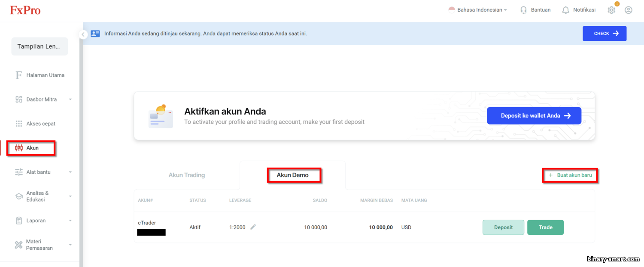644x267 pixels.
Task: Expand the Materi Pemasaran submenu arrow
Action: point(70,245)
